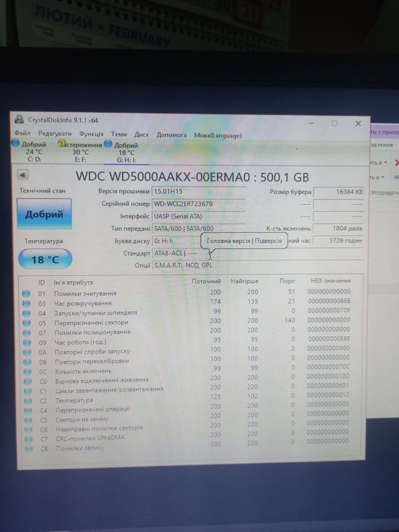Select the E: F: warning disk tab

click(x=81, y=152)
